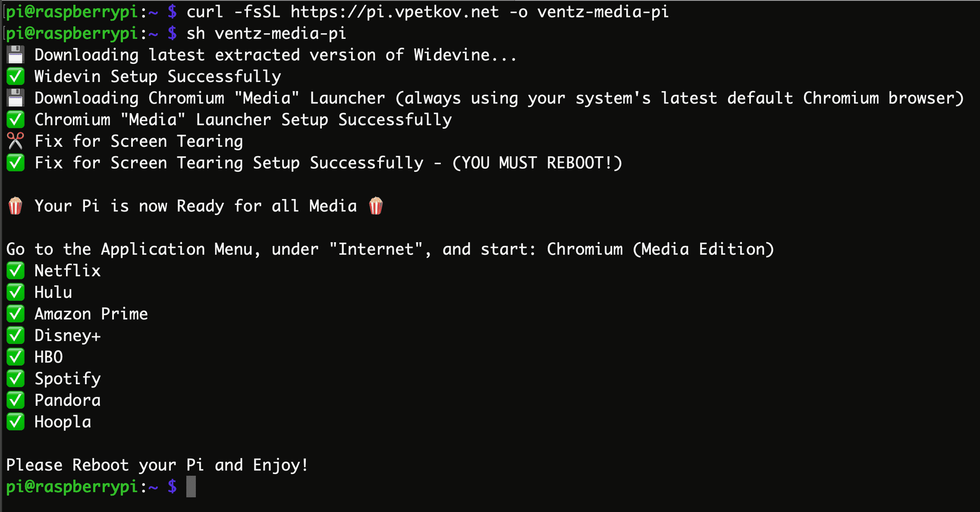
Task: Click the green check next to Hulu
Action: click(16, 292)
